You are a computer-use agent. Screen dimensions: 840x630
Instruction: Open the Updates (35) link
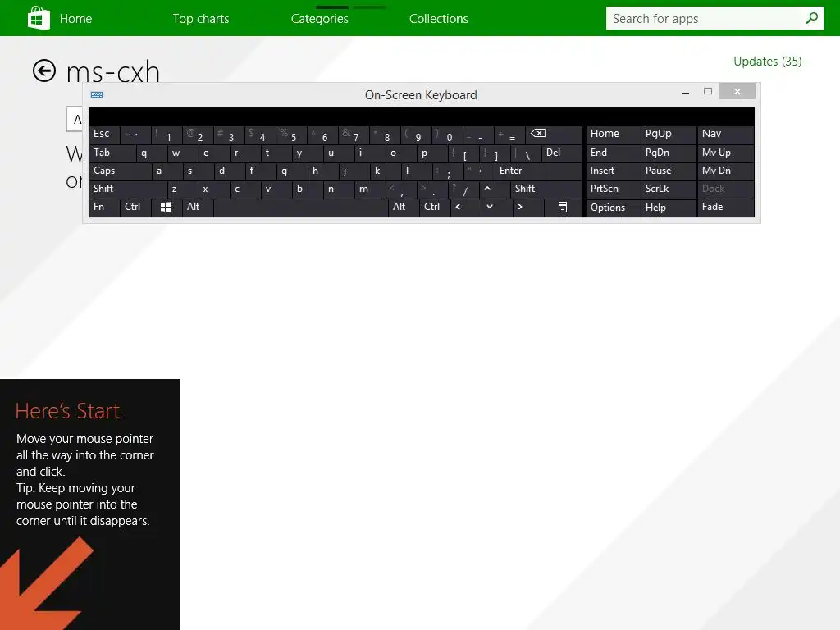click(767, 62)
